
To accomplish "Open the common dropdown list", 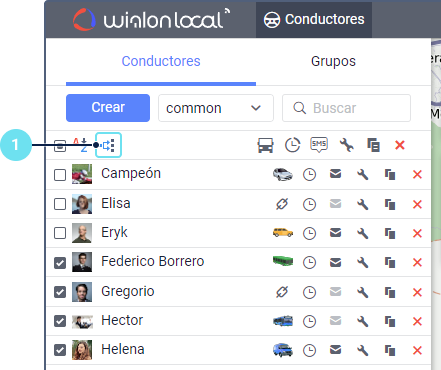I will pyautogui.click(x=216, y=108).
